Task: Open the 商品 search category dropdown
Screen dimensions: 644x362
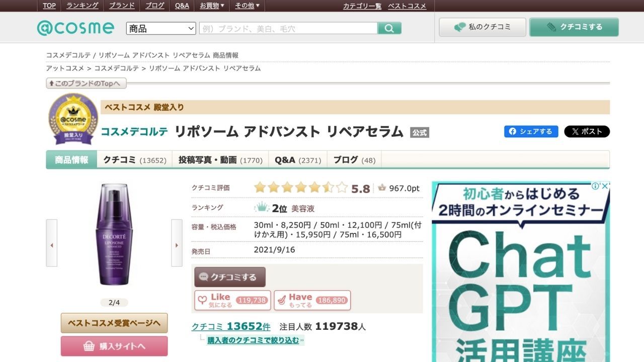Action: (161, 29)
